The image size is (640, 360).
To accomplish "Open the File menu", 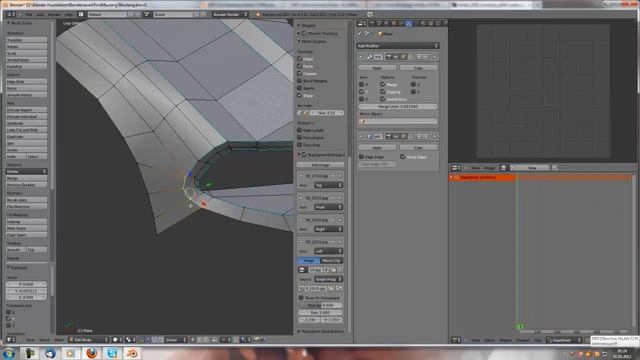I will [29, 14].
